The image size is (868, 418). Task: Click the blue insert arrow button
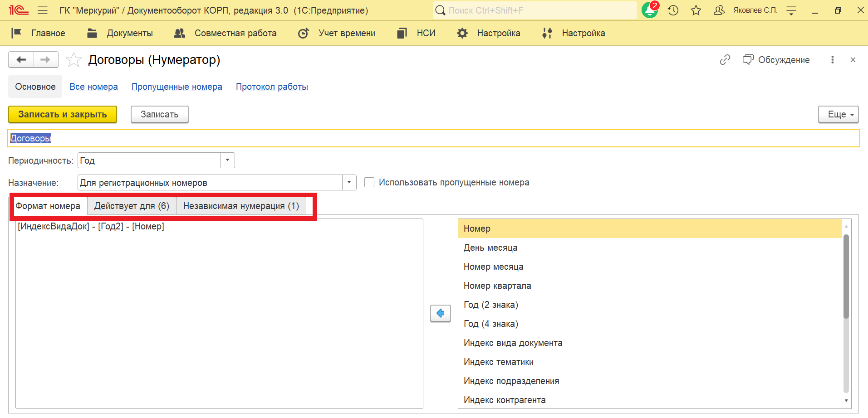pyautogui.click(x=440, y=313)
